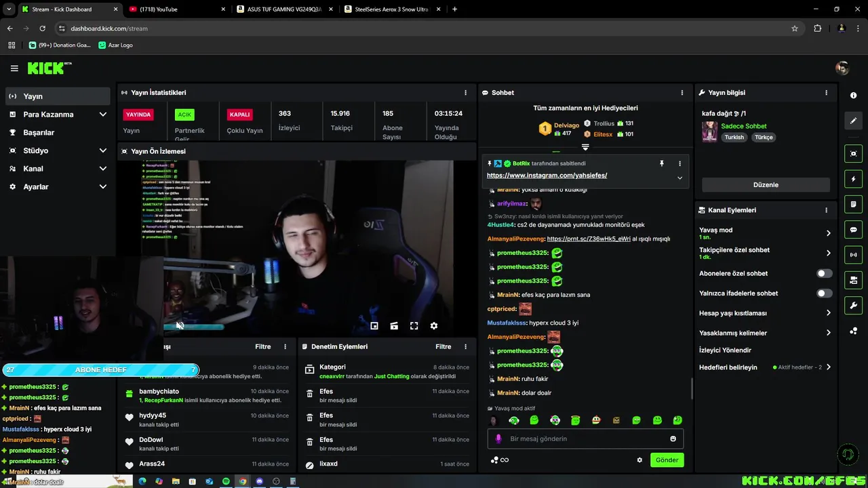Click the three-dots bubbles icon in right sidebar
Viewport: 868px width, 488px height.
853,331
